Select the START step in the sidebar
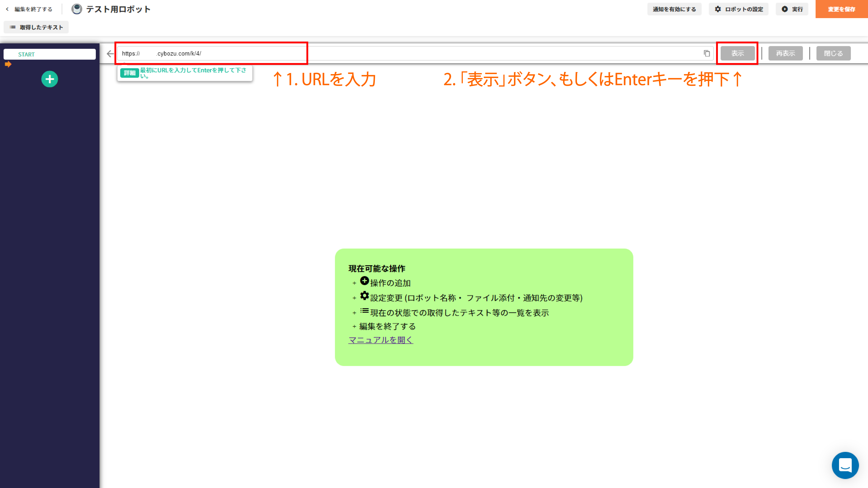Screen dimensions: 868x488 tap(50, 54)
